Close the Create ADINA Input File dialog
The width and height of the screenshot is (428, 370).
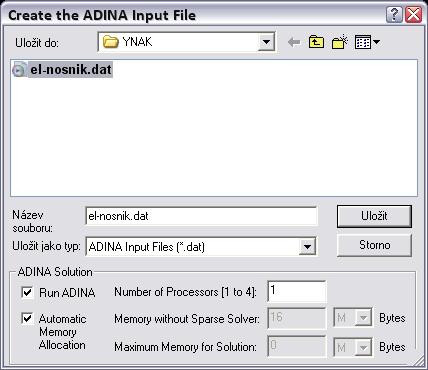pyautogui.click(x=414, y=15)
